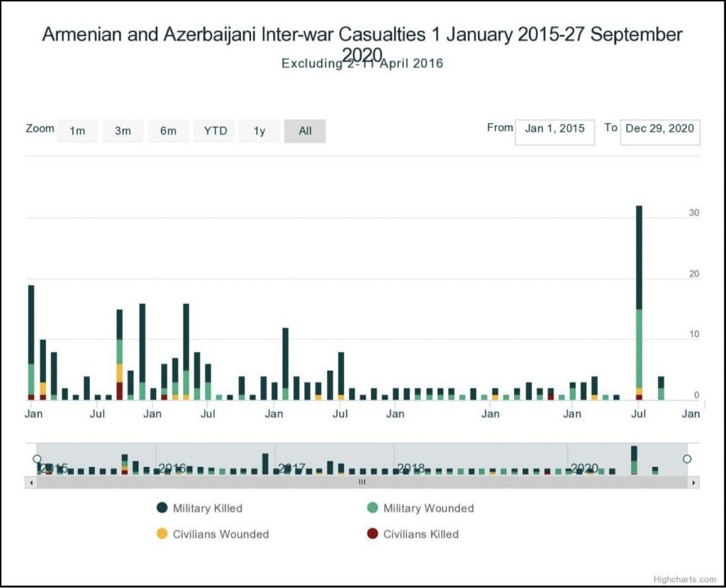This screenshot has width=726, height=588.
Task: Select the 1y zoom range
Action: click(x=259, y=131)
